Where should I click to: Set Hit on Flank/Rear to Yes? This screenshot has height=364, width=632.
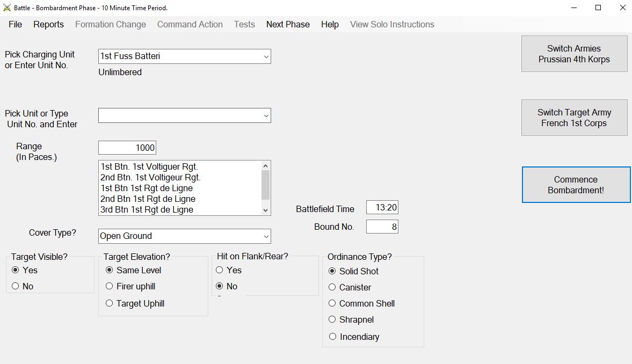(220, 270)
